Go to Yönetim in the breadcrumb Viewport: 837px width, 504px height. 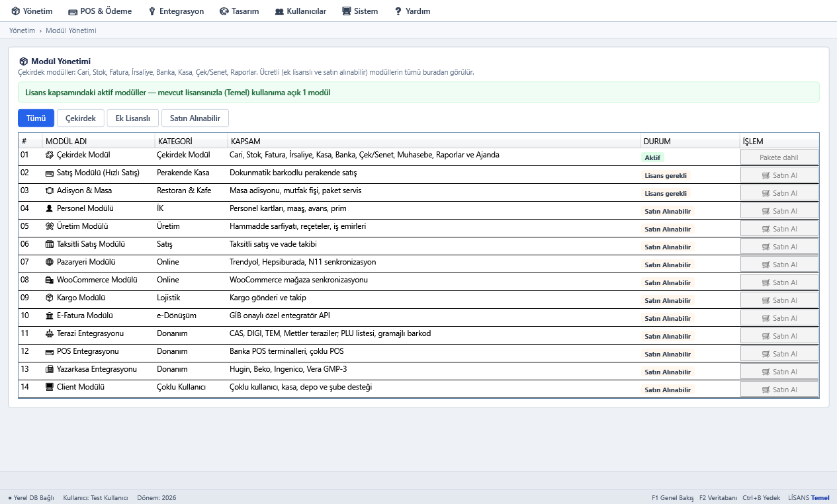22,30
